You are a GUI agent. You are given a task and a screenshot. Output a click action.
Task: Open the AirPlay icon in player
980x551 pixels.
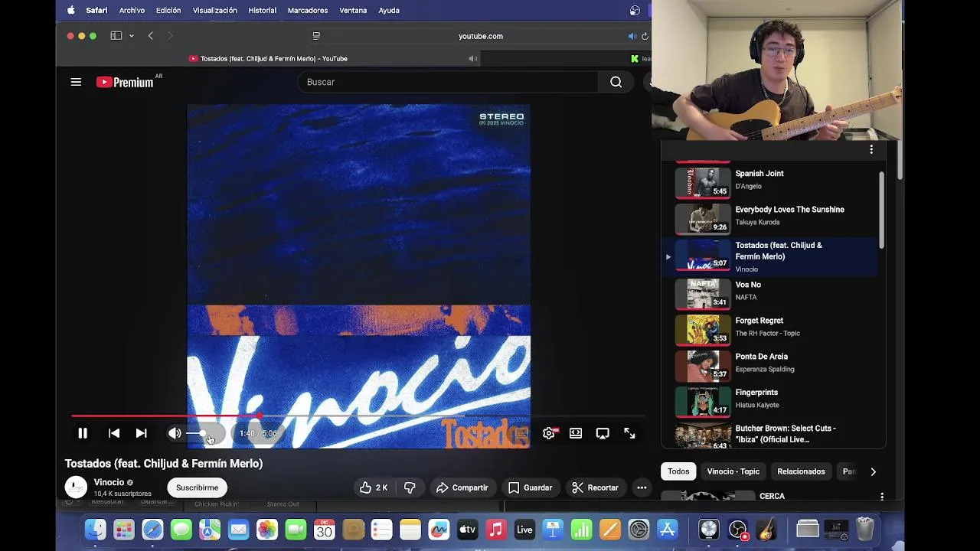[x=603, y=433]
